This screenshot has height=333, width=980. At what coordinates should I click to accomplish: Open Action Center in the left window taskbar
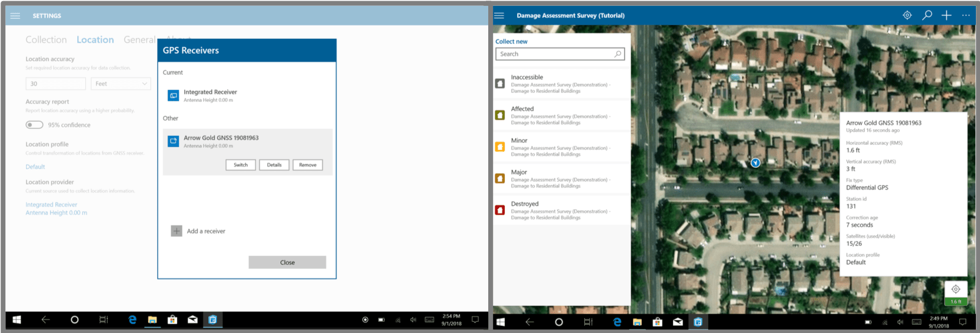click(475, 319)
